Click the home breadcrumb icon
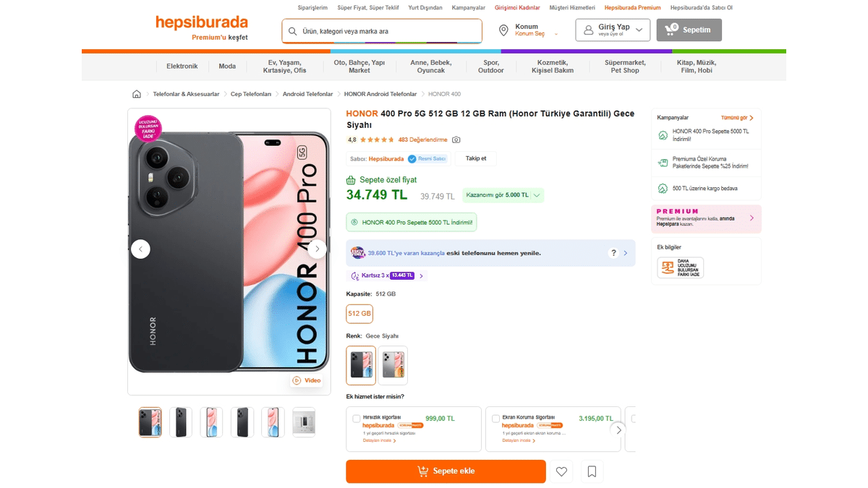 click(x=137, y=93)
